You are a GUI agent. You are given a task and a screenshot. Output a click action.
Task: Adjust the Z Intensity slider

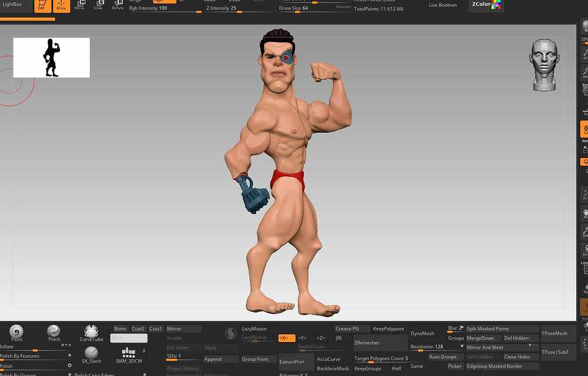tap(240, 9)
